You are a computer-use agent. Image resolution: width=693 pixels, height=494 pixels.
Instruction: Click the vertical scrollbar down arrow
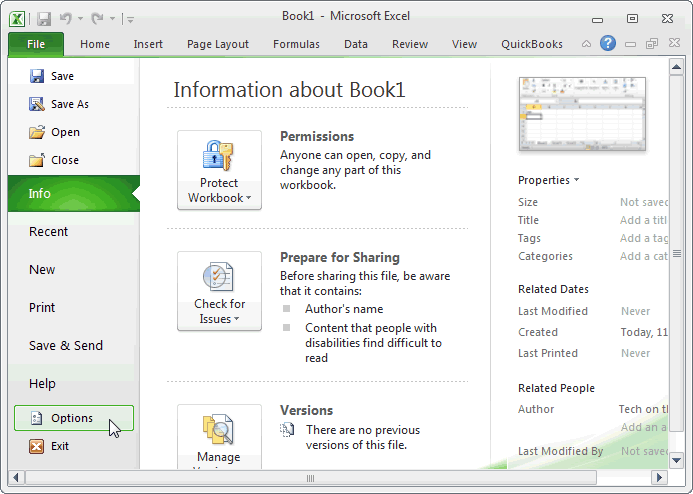tap(676, 460)
